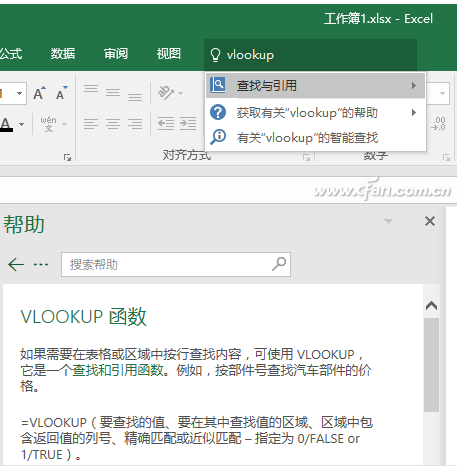Image resolution: width=457 pixels, height=467 pixels.
Task: Click the 搜索帮助 search field
Action: click(176, 265)
